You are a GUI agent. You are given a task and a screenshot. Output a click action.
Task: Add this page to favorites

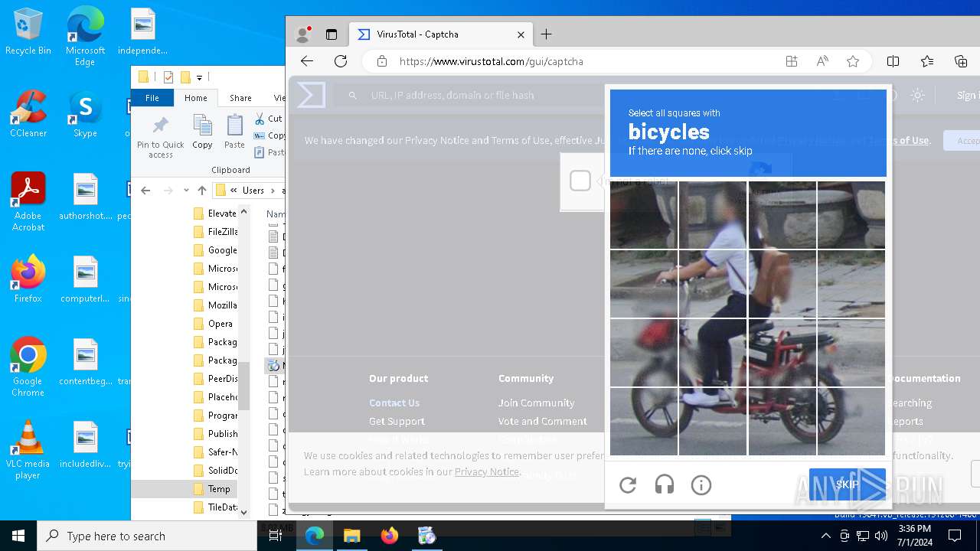853,61
